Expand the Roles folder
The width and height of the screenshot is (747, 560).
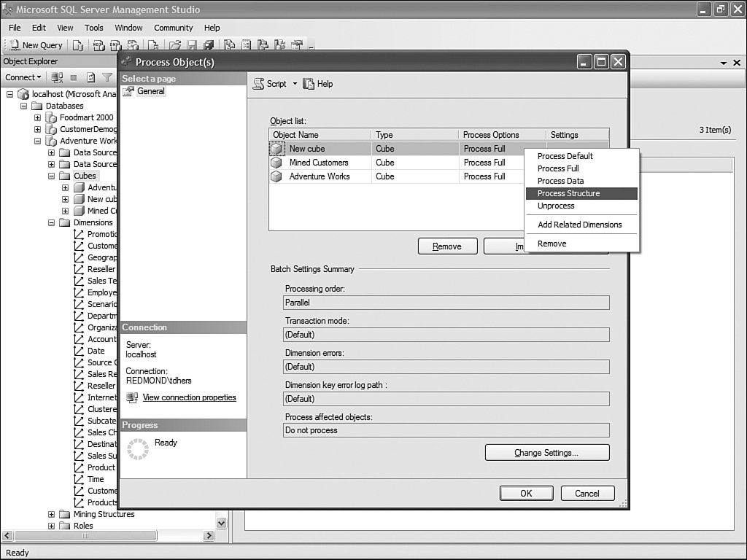click(51, 526)
